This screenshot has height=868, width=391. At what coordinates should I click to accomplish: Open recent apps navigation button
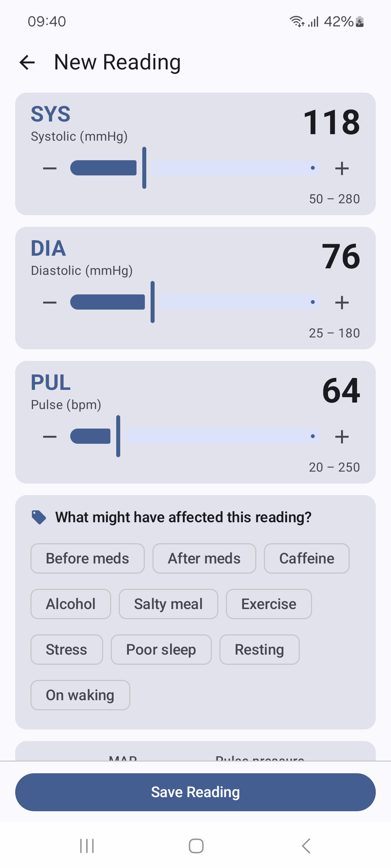(x=87, y=846)
